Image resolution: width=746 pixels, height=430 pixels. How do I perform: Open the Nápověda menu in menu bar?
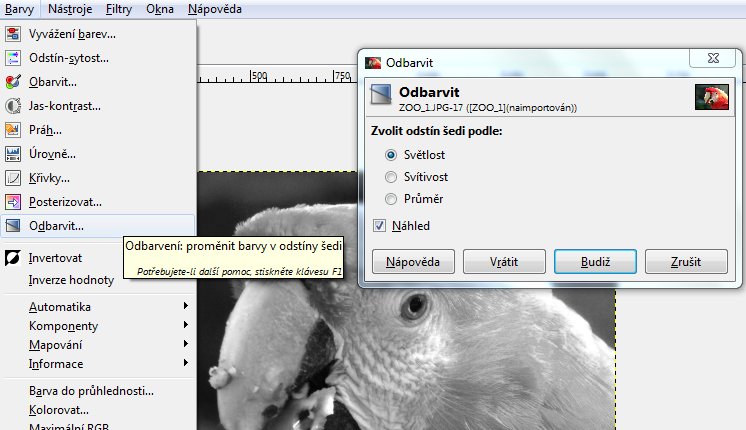(215, 9)
